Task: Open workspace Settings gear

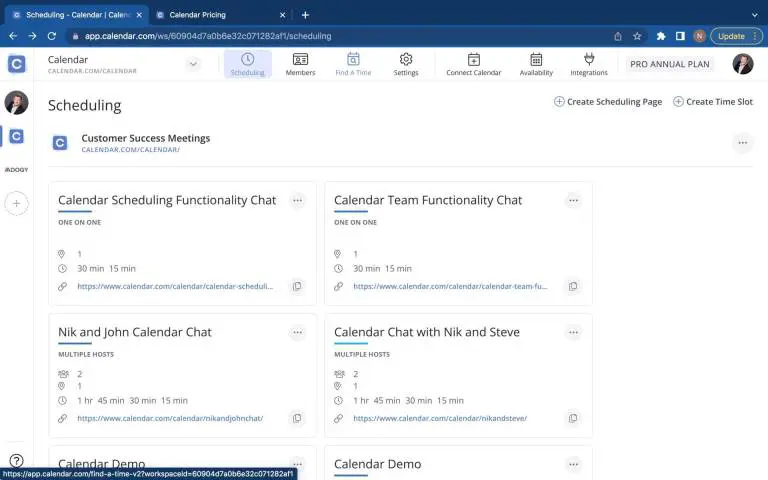Action: (x=406, y=64)
